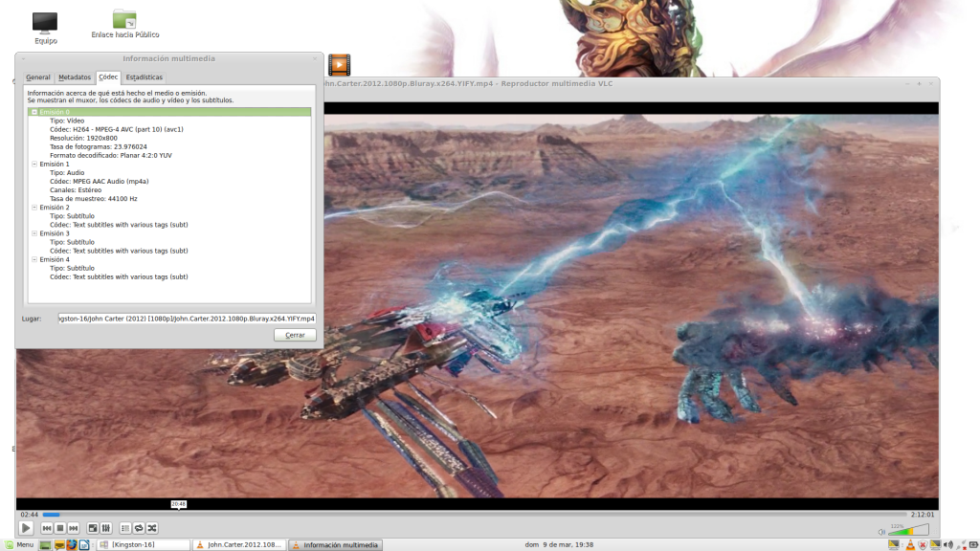
Task: Switch to the Metadatos tab
Action: [75, 77]
